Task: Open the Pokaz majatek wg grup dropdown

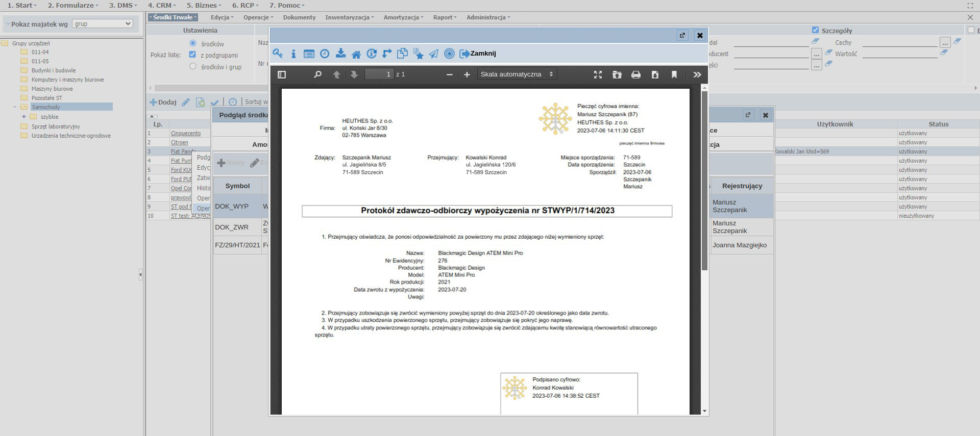Action: [103, 23]
